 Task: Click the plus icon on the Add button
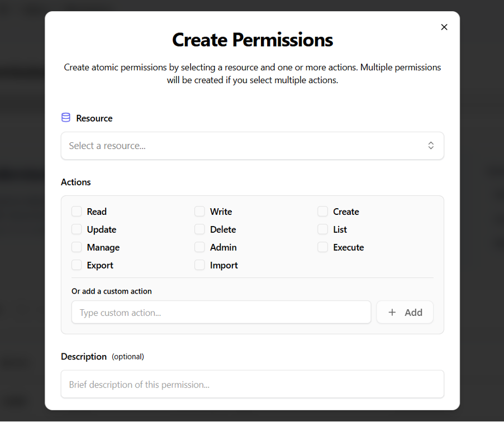tap(392, 312)
